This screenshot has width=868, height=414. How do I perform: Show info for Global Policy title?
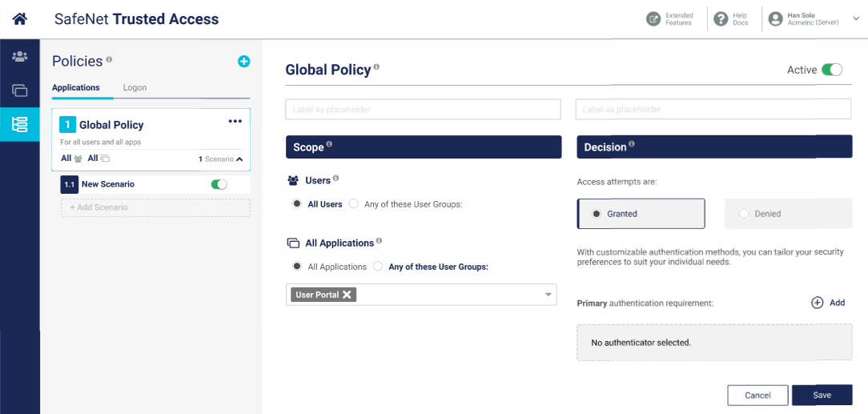pos(376,67)
